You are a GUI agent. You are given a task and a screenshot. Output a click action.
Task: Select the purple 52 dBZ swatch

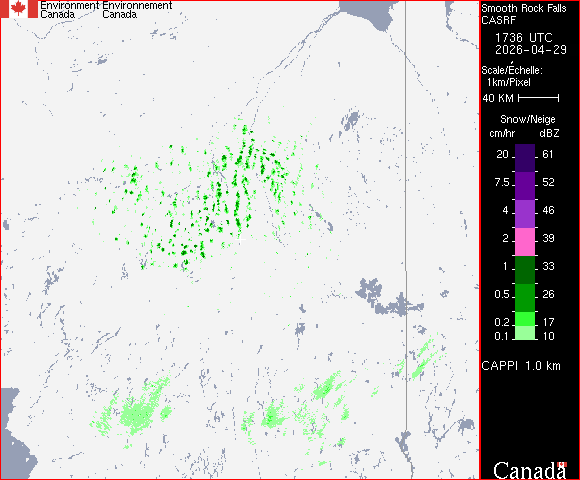tap(525, 186)
